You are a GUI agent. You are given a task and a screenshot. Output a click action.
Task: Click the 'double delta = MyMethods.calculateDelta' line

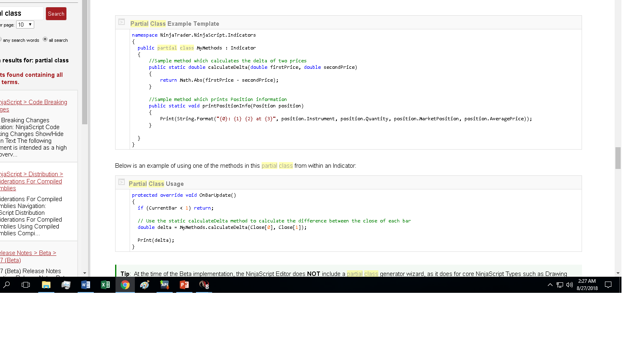point(222,227)
